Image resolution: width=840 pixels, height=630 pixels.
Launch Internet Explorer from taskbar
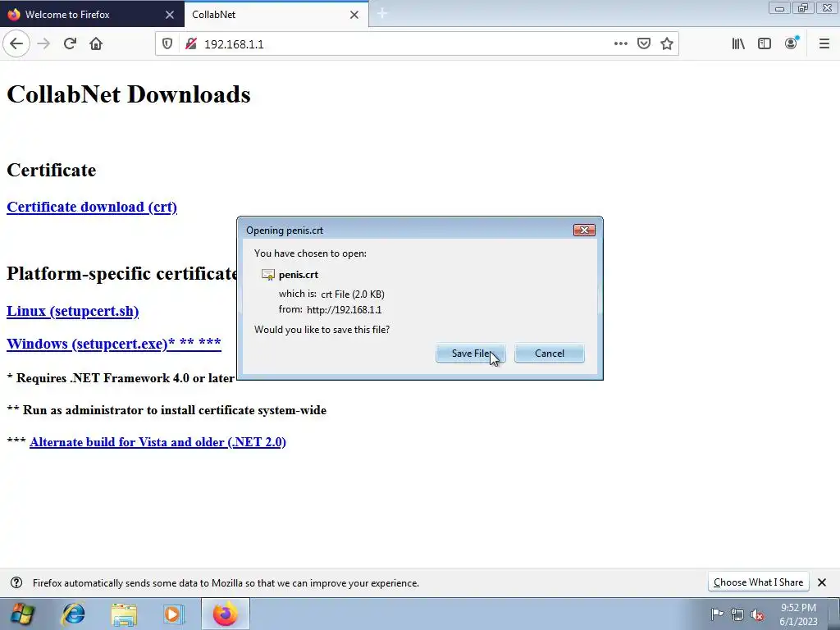click(73, 614)
